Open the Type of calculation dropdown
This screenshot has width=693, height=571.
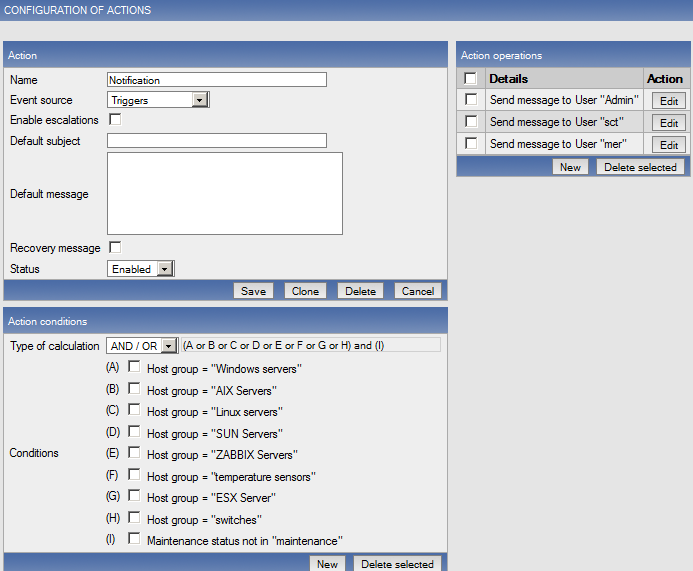click(x=168, y=346)
